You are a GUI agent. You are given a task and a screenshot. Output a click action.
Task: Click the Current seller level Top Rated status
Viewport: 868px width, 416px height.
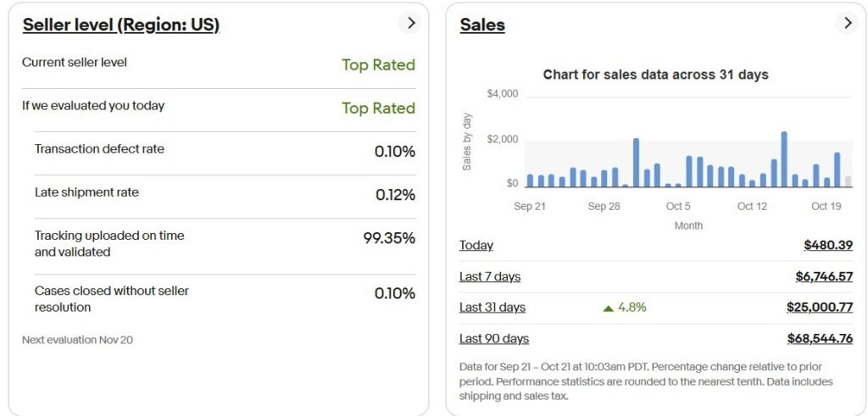(378, 65)
